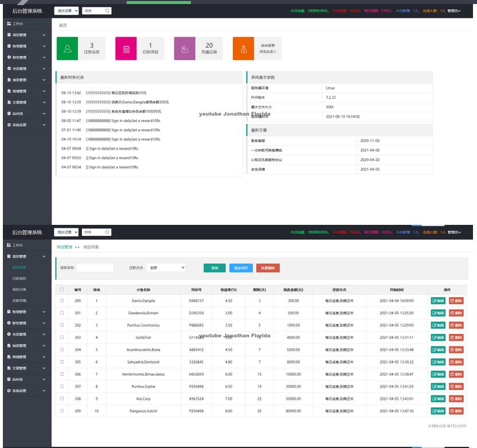
Task: Click the purple 充值记录 icon tile
Action: click(185, 49)
